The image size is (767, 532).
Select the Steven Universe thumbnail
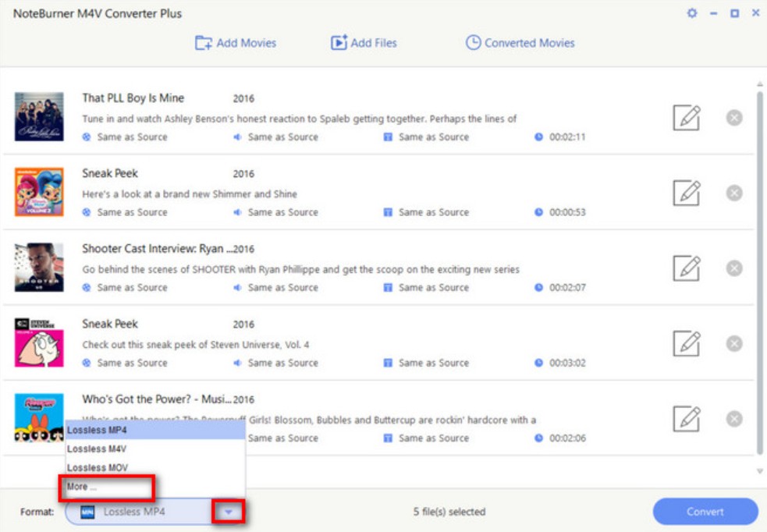(x=39, y=342)
